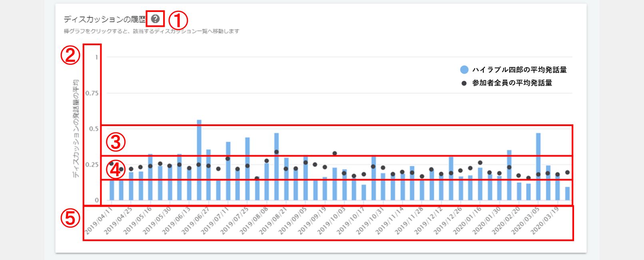This screenshot has height=260, width=644.
Task: Click the blue bar at 2019/05/16
Action: tap(150, 178)
